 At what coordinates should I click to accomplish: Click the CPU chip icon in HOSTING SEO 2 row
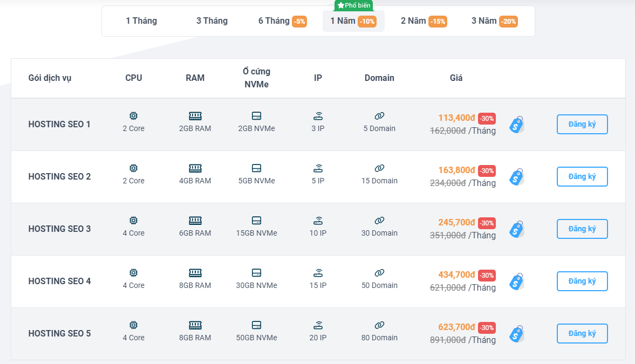click(x=133, y=168)
